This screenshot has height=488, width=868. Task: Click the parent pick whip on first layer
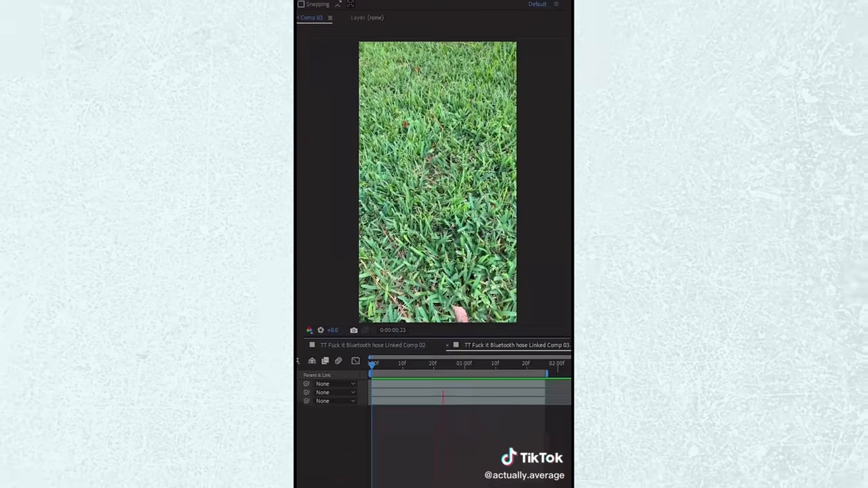click(x=306, y=384)
